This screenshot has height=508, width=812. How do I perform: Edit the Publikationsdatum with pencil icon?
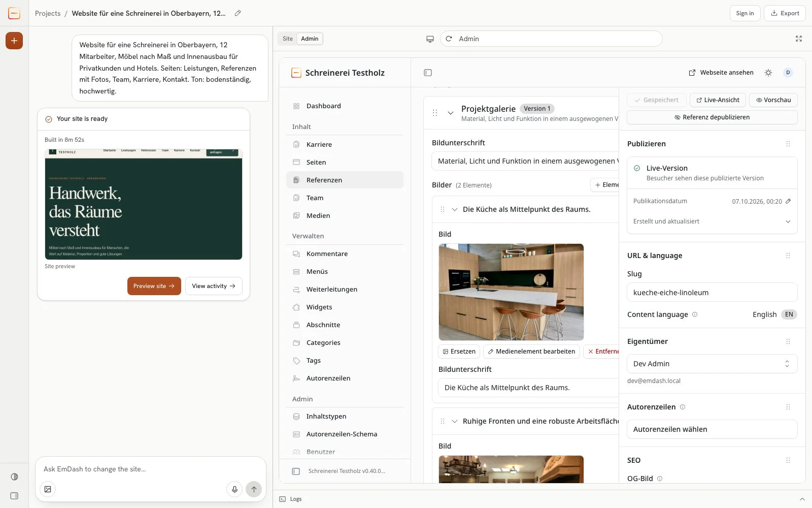tap(788, 201)
